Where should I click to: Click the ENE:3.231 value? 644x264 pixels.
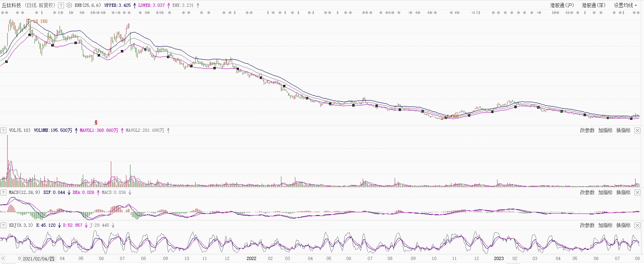pos(183,6)
